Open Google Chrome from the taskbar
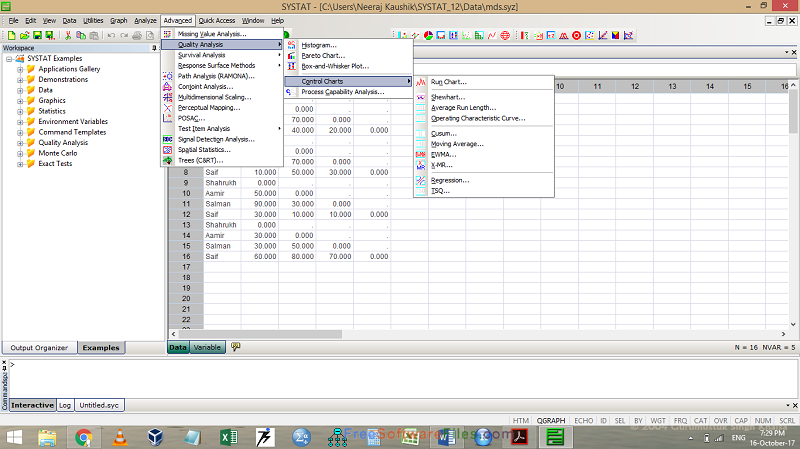 84,437
